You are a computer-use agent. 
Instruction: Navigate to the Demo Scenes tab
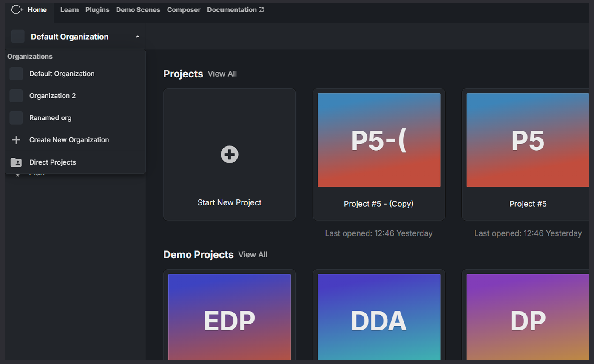(138, 9)
